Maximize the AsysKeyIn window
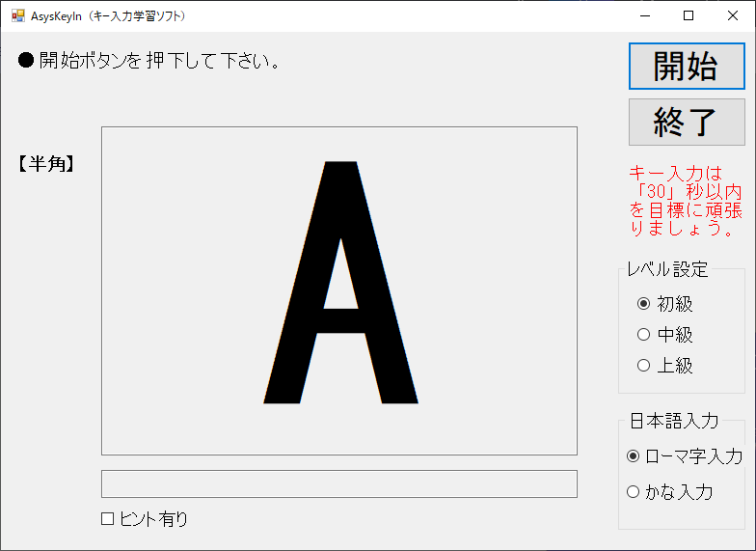This screenshot has width=756, height=551. pos(688,15)
